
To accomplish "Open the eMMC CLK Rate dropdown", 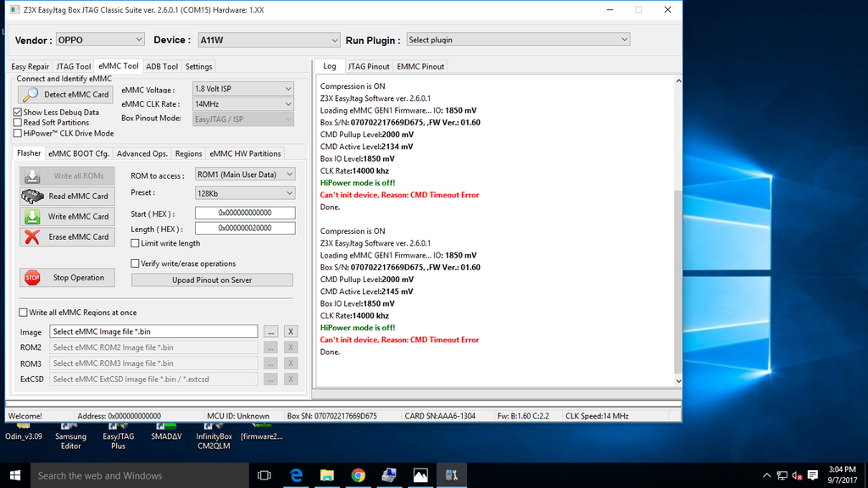I will (x=242, y=103).
